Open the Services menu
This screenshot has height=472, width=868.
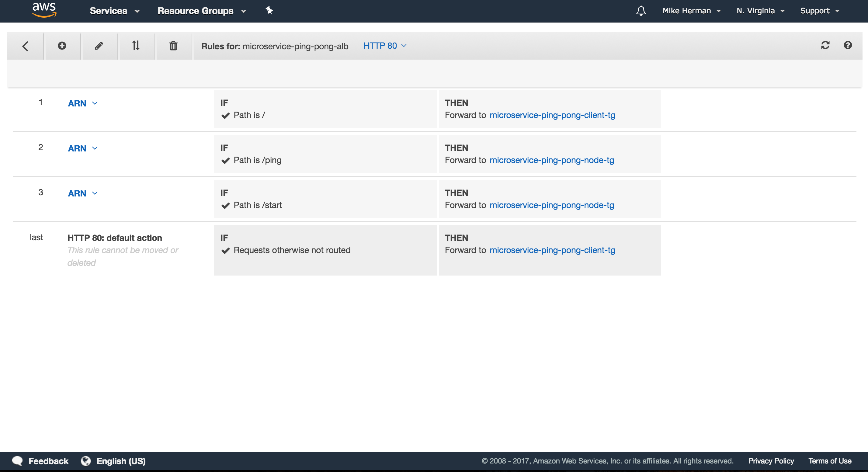(115, 11)
